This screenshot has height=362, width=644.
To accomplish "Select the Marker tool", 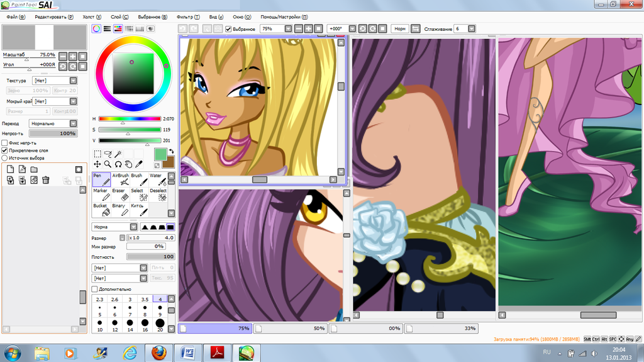I will pyautogui.click(x=101, y=195).
